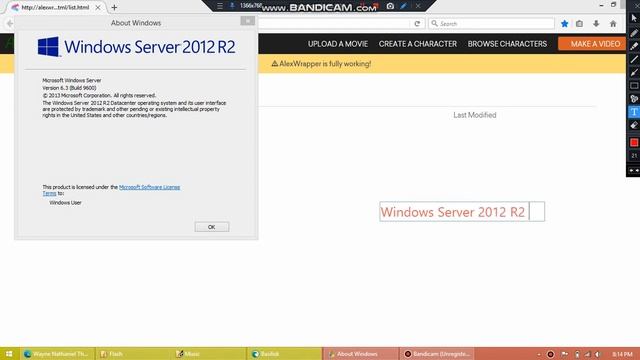Select the eraser tool in drawing toolbar
Screen dimensions: 640x360
click(x=634, y=125)
